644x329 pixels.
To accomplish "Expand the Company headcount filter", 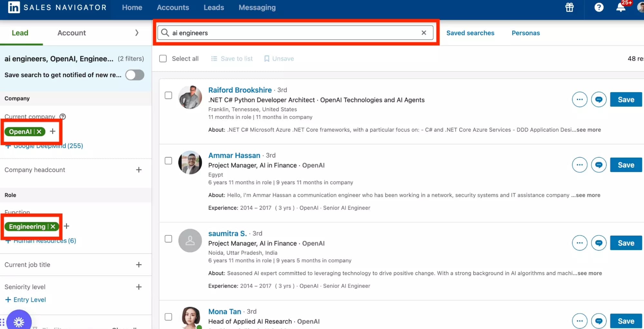I will coord(139,170).
